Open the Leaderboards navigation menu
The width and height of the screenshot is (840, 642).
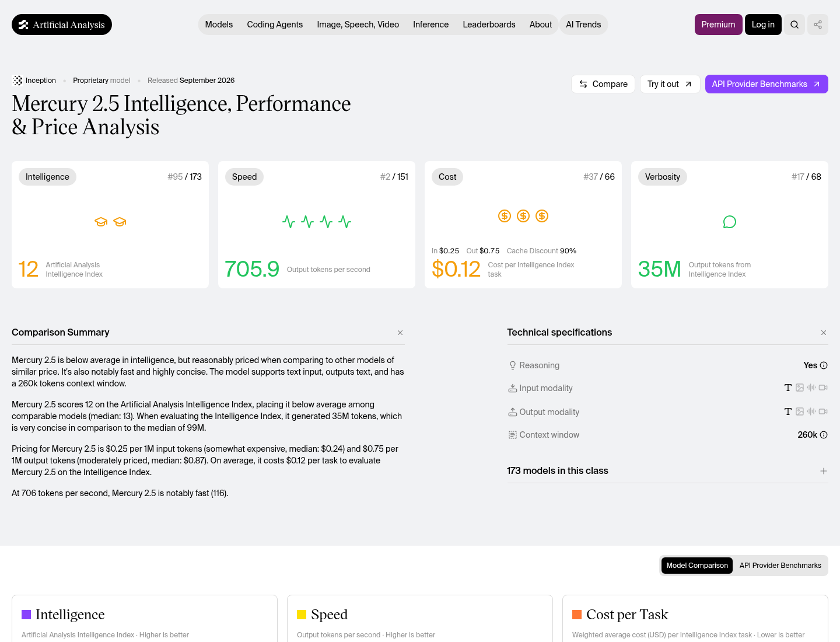[489, 25]
